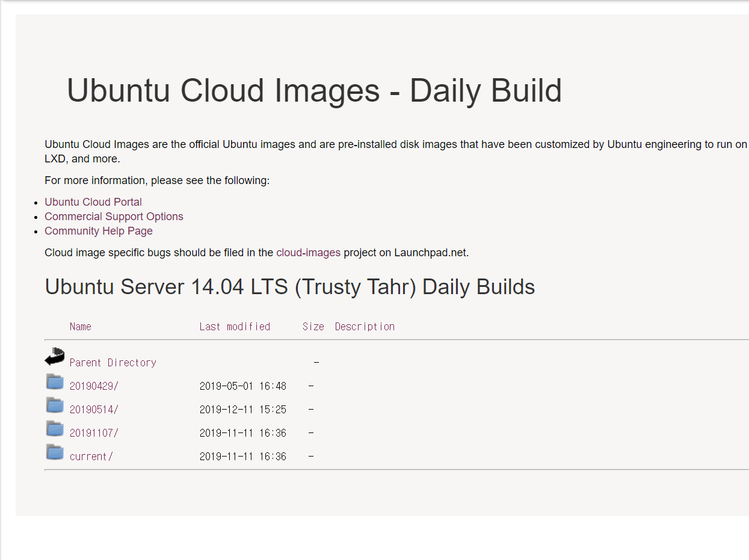Image resolution: width=749 pixels, height=560 pixels.
Task: Open the 20190429/ directory link
Action: pos(94,386)
